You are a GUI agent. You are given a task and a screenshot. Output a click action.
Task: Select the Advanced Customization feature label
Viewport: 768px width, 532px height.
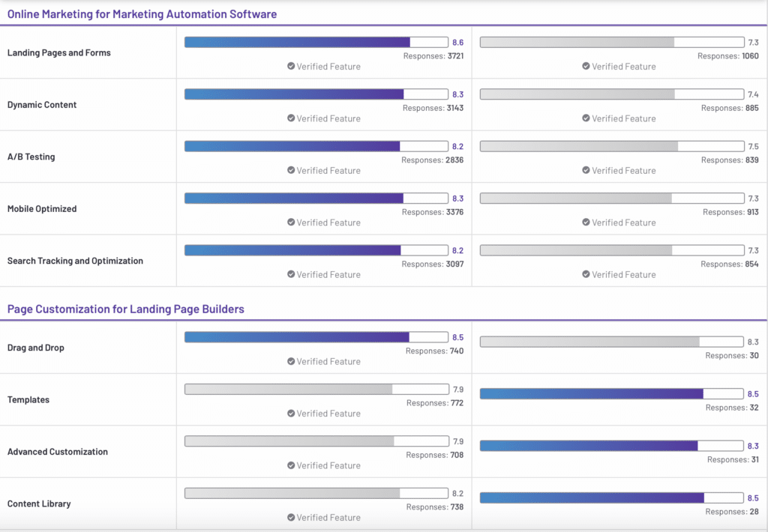coord(58,452)
